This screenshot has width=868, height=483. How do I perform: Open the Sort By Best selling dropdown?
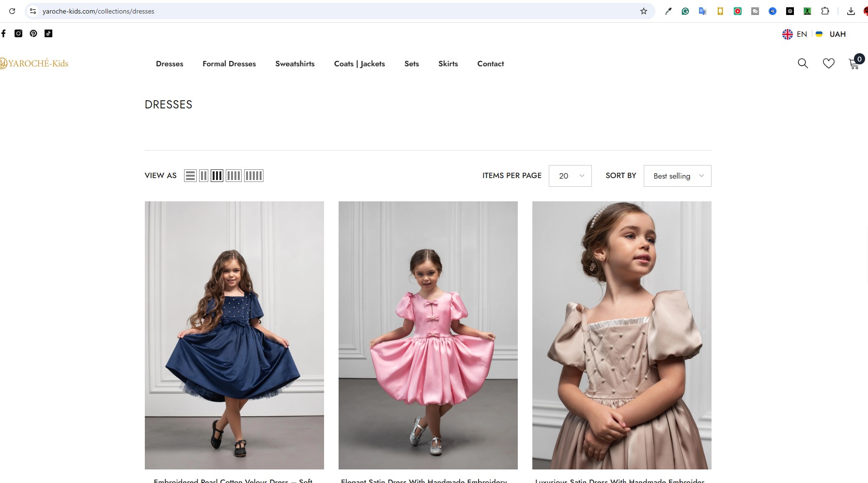[677, 176]
